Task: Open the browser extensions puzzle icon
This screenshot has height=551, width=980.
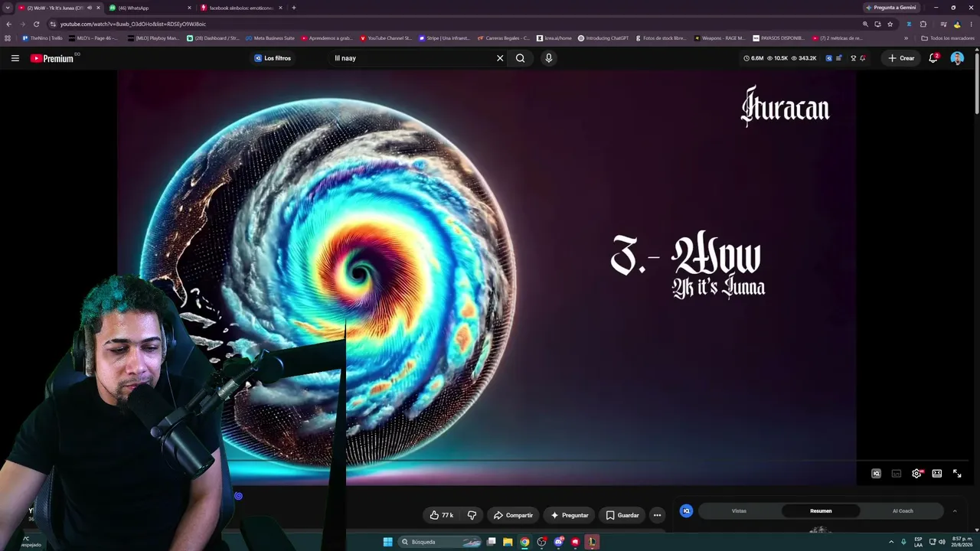Action: (x=923, y=24)
